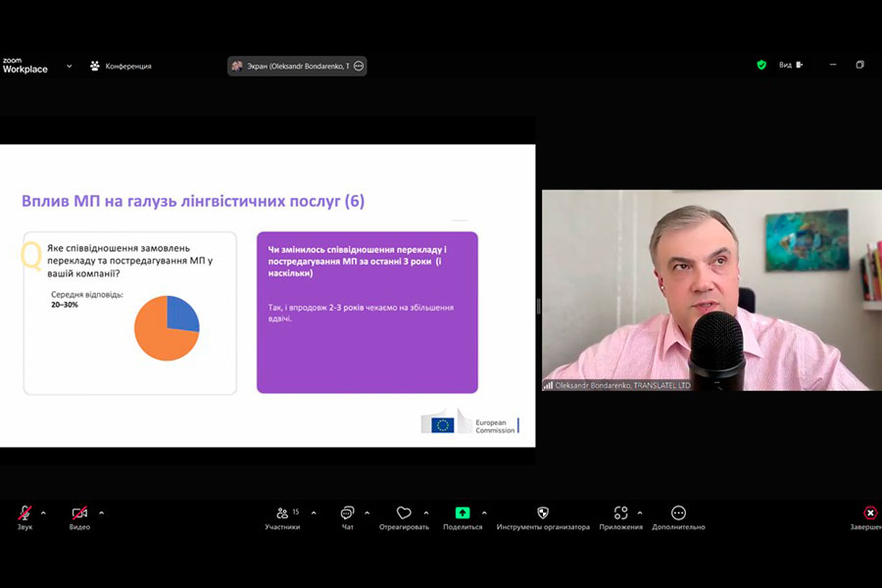Viewport: 882px width, 588px height.
Task: Open the Вид view layout menu
Action: pyautogui.click(x=791, y=66)
